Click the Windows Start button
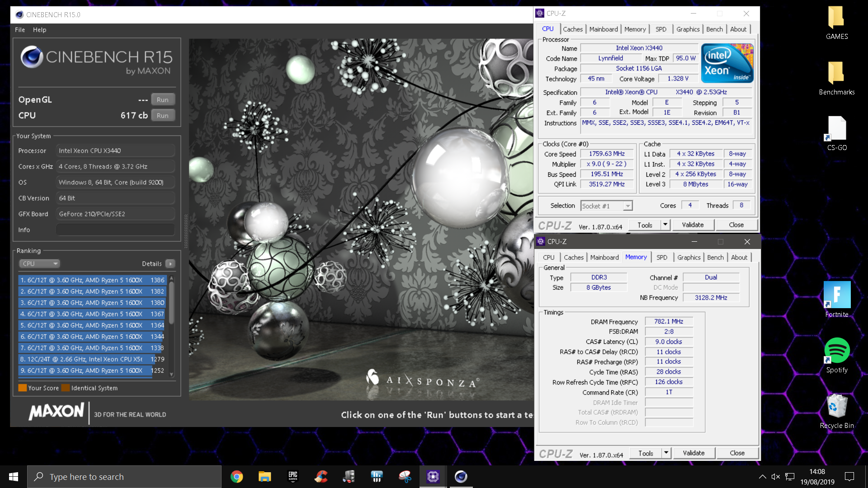This screenshot has height=488, width=868. 14,477
